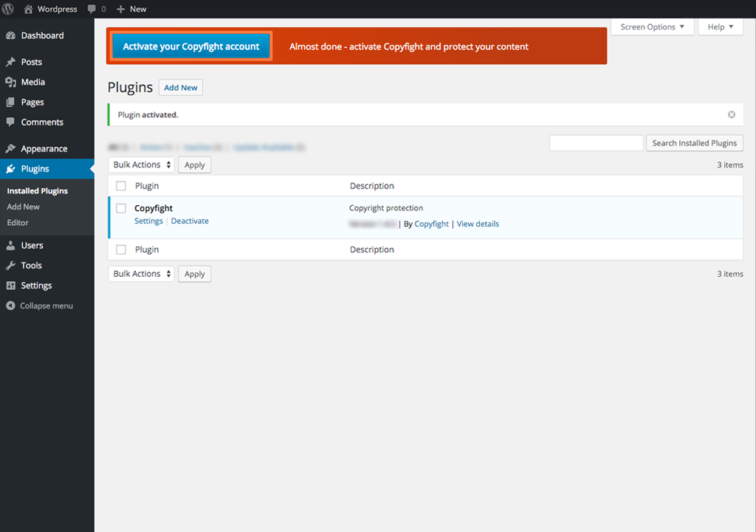756x532 pixels.
Task: Tick the select-all checkbox in table footer
Action: point(121,249)
